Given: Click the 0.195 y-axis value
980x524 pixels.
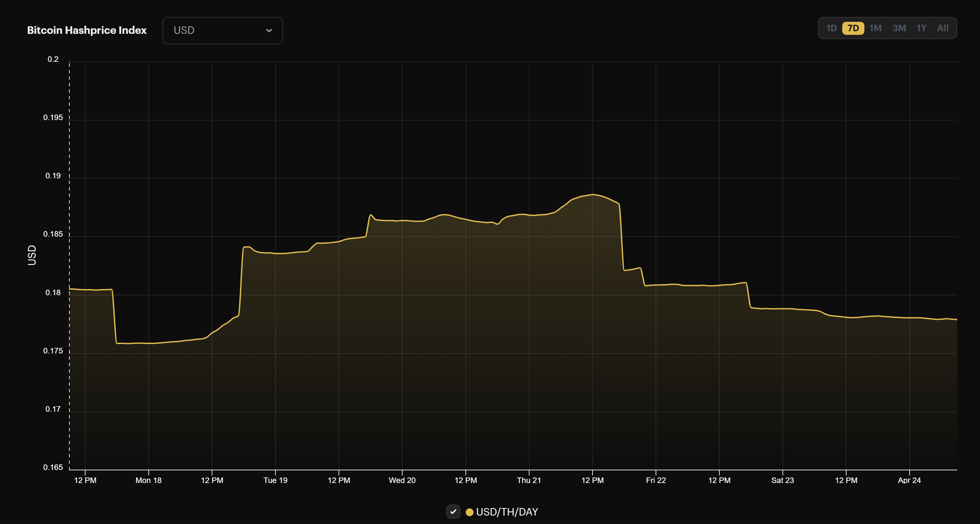Looking at the screenshot, I should pyautogui.click(x=53, y=117).
